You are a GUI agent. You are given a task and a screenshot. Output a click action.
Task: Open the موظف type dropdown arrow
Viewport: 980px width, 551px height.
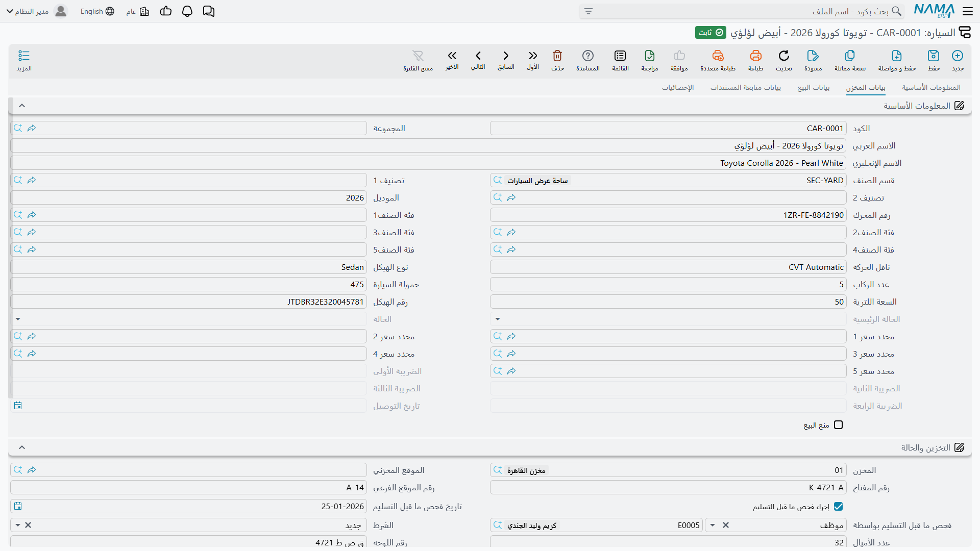coord(713,525)
